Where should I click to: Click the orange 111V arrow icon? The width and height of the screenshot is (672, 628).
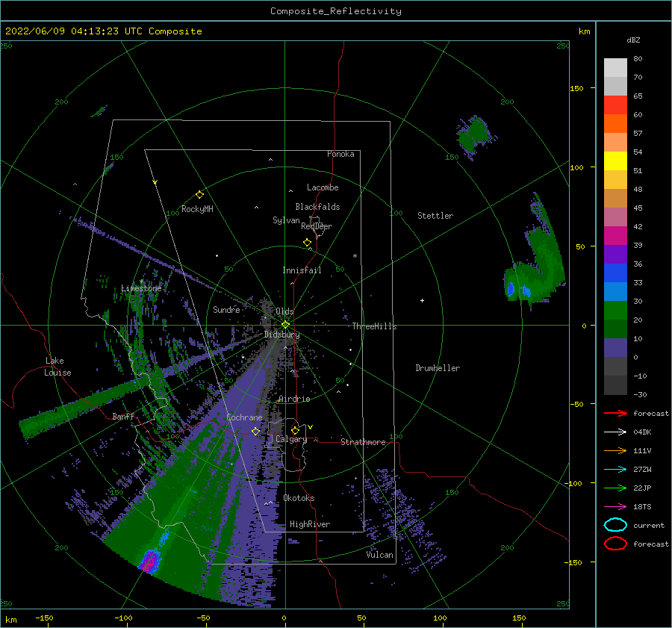click(x=615, y=450)
